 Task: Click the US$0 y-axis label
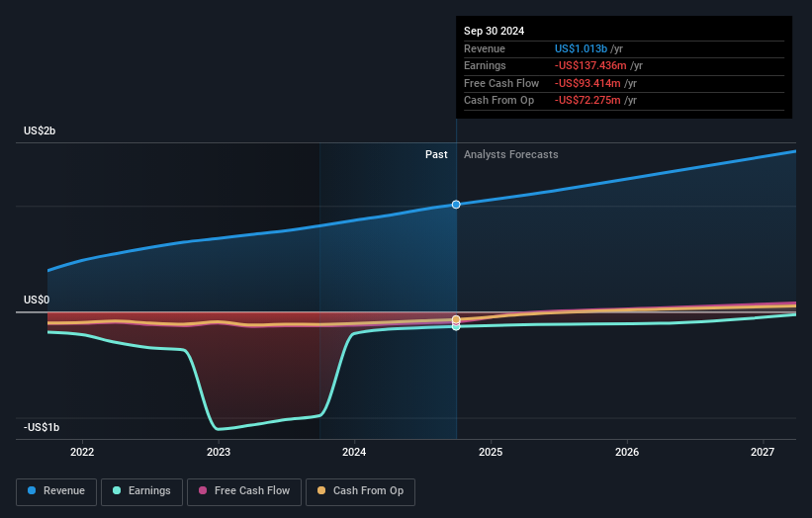coord(37,300)
